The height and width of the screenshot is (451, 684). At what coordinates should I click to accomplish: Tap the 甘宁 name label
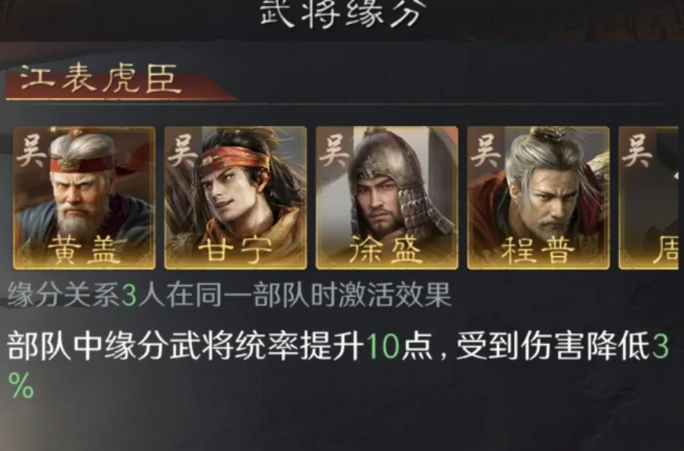pyautogui.click(x=236, y=250)
